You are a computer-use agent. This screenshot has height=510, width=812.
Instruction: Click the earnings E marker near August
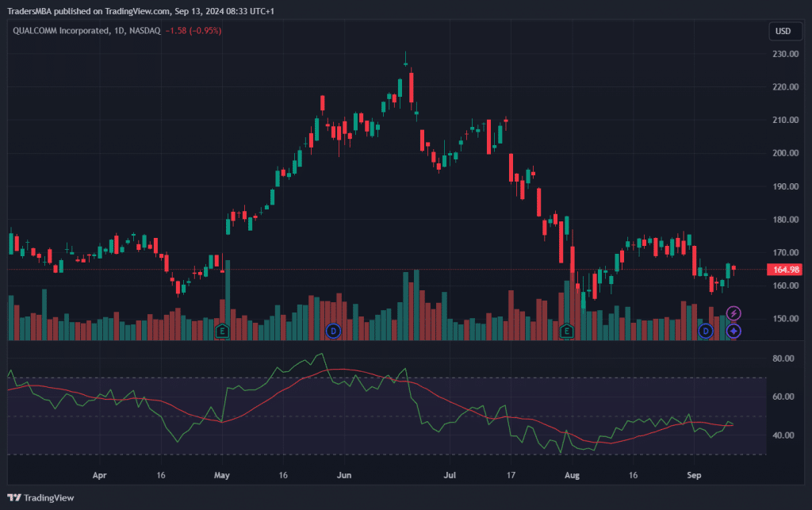(x=566, y=330)
